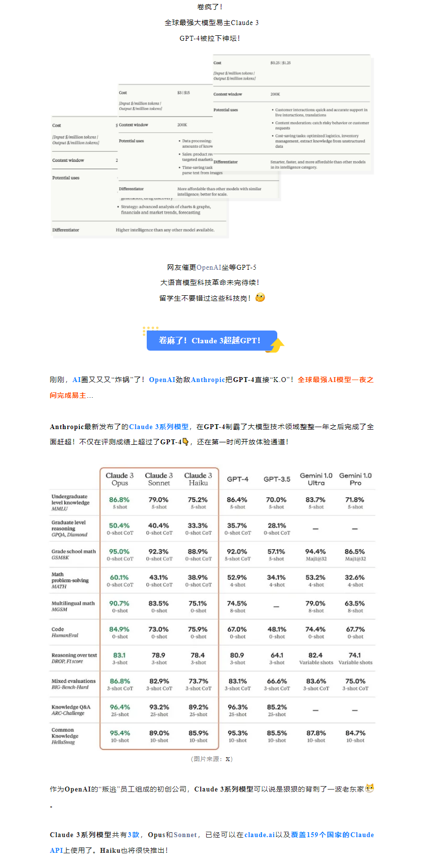
Task: Click the headline 全球最强大模型易主Claude 3
Action: point(212,23)
